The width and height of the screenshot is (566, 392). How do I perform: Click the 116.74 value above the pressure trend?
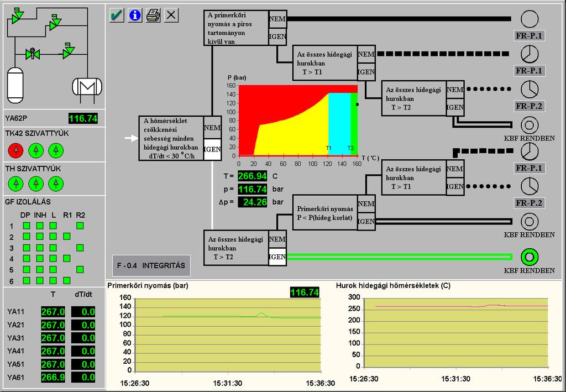(305, 292)
